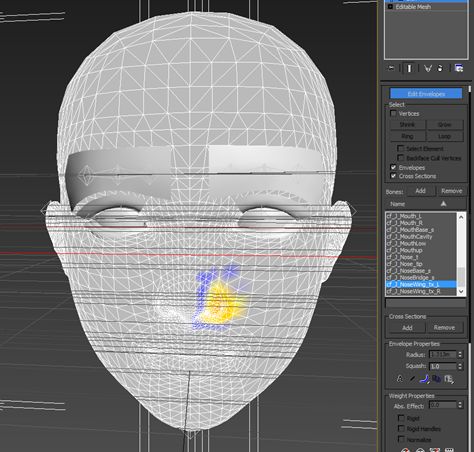
Task: Click the Paste envelope icon
Action: pos(449,379)
